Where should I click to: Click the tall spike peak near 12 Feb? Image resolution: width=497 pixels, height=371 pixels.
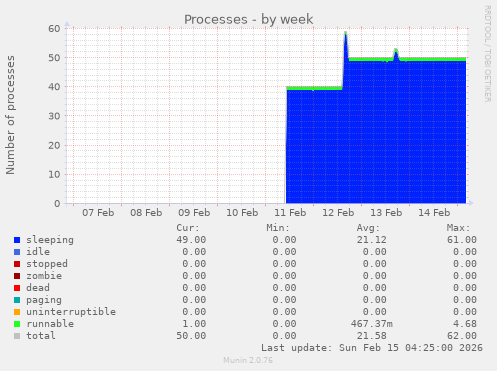pos(346,33)
